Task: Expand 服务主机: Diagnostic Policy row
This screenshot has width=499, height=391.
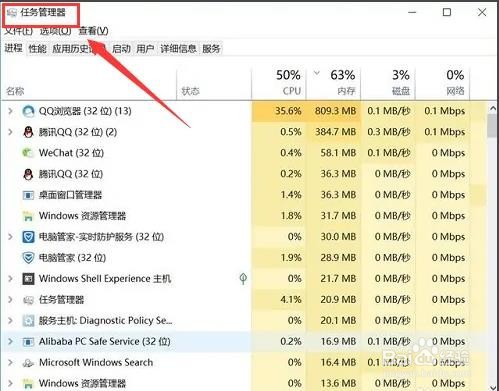Action: (x=10, y=321)
